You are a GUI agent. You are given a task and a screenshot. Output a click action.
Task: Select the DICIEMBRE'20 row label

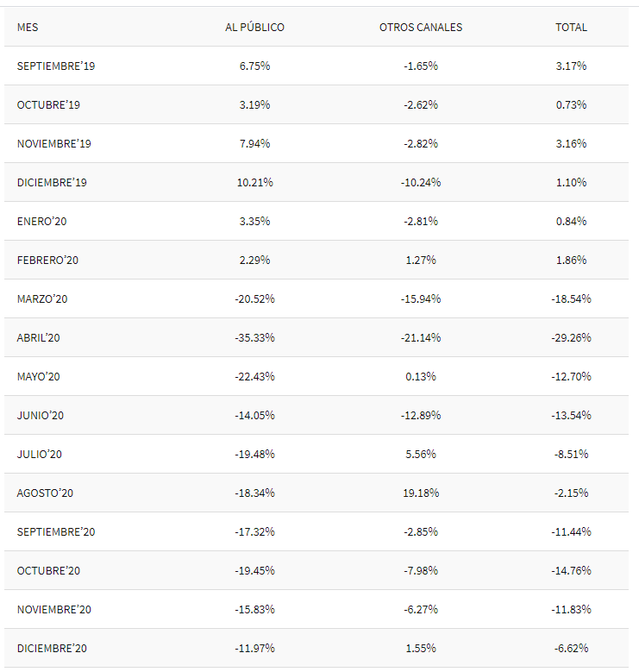(x=52, y=649)
